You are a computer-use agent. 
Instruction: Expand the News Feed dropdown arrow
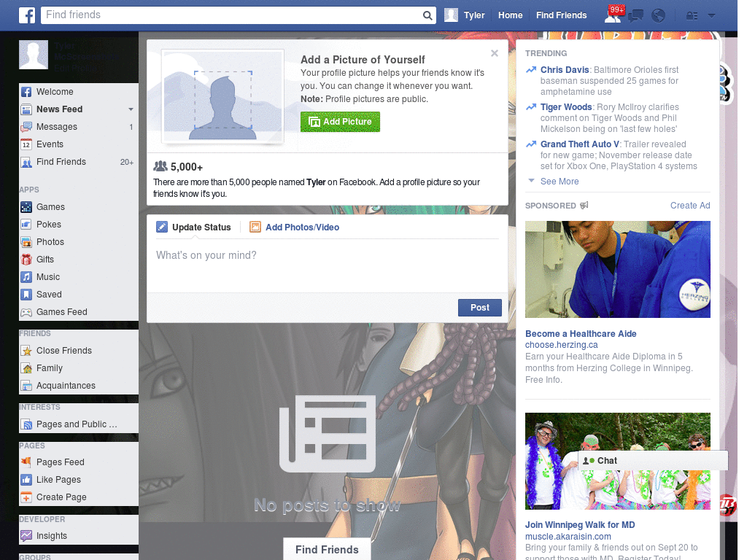click(x=131, y=109)
